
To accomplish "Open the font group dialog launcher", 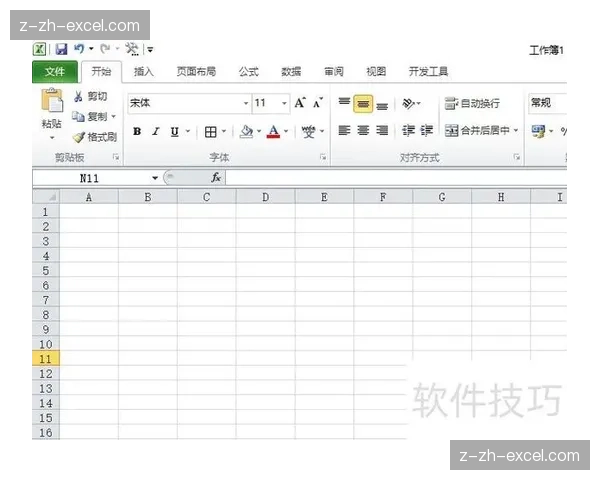I will (323, 157).
